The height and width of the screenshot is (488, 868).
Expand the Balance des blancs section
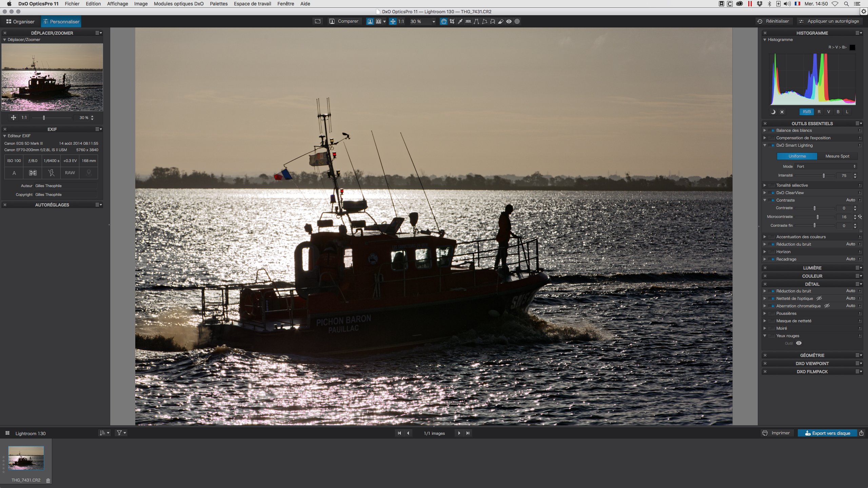click(x=765, y=130)
